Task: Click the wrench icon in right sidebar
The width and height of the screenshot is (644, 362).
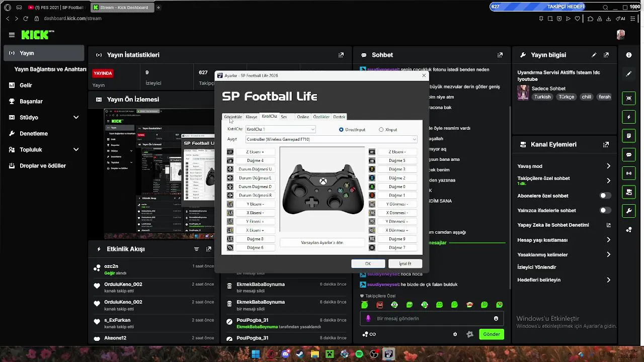Action: pos(629,211)
